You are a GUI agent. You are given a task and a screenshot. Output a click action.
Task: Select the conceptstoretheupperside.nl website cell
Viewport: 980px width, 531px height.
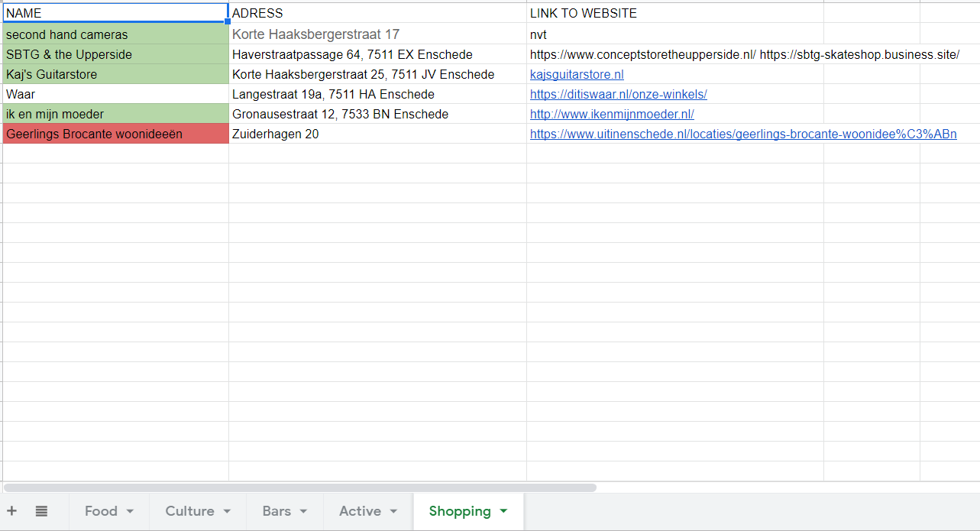pyautogui.click(x=674, y=54)
